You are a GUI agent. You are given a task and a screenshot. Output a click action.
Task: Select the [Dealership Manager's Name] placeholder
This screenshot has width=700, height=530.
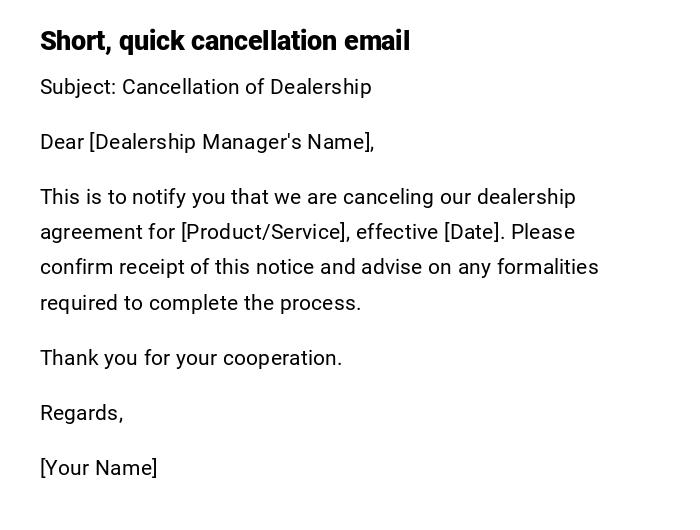tap(231, 142)
